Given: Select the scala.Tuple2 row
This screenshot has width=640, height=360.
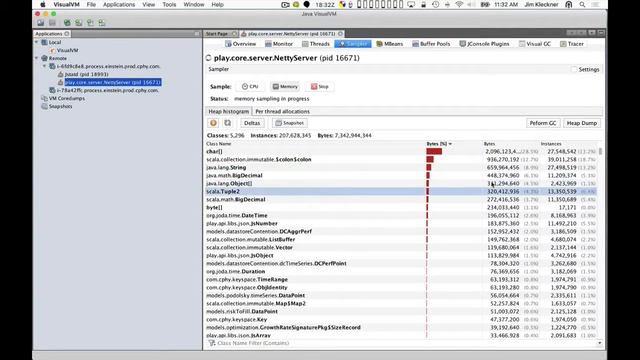Looking at the screenshot, I should (401, 191).
